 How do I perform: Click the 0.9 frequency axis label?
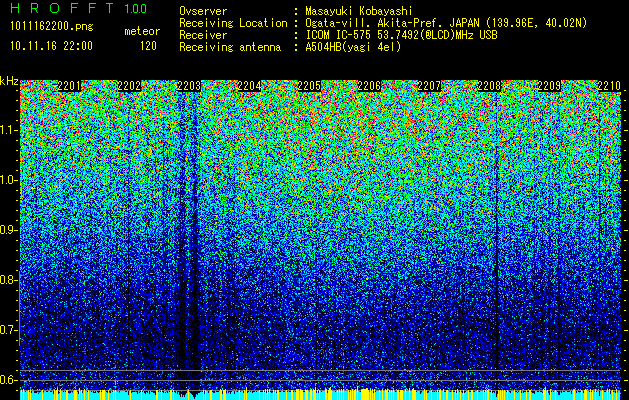[x=9, y=230]
